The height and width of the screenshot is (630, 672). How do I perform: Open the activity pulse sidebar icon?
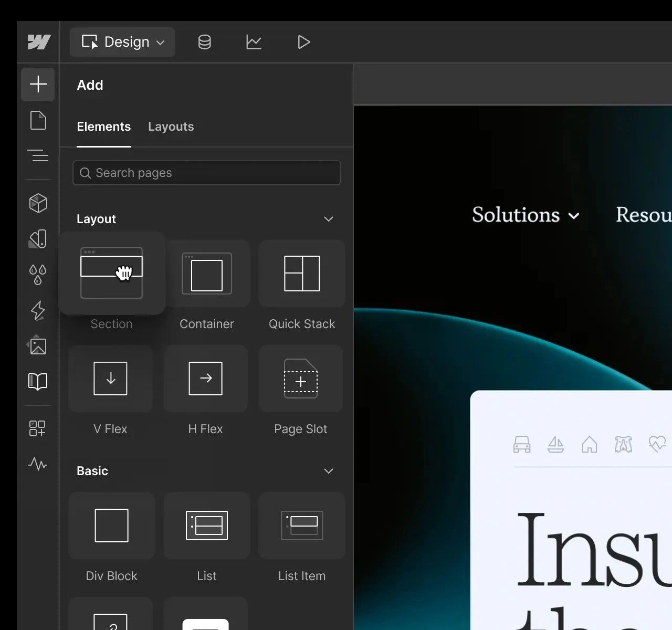38,464
